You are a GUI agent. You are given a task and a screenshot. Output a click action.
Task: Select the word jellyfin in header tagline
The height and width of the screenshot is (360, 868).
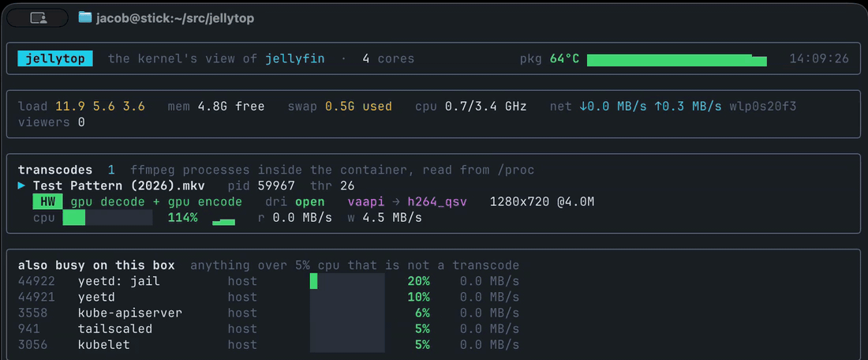click(295, 58)
